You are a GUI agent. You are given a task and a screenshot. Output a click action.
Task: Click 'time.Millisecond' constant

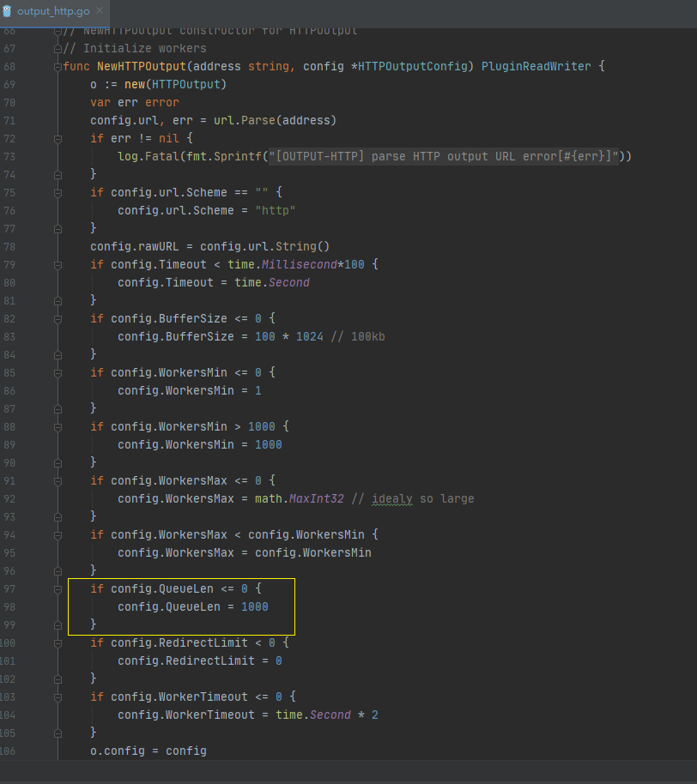click(x=282, y=264)
